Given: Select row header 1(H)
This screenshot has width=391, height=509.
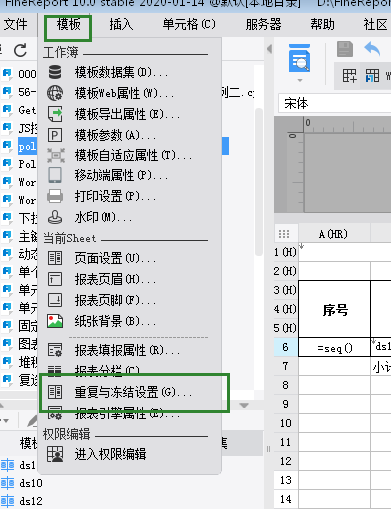Looking at the screenshot, I should point(286,252).
